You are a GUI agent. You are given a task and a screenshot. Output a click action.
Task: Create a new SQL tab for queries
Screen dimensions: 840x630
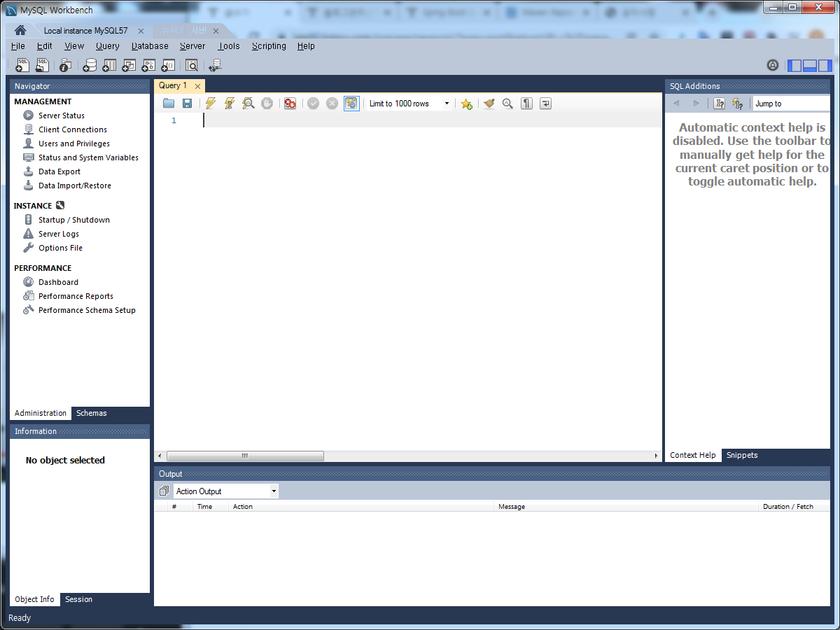[x=22, y=65]
